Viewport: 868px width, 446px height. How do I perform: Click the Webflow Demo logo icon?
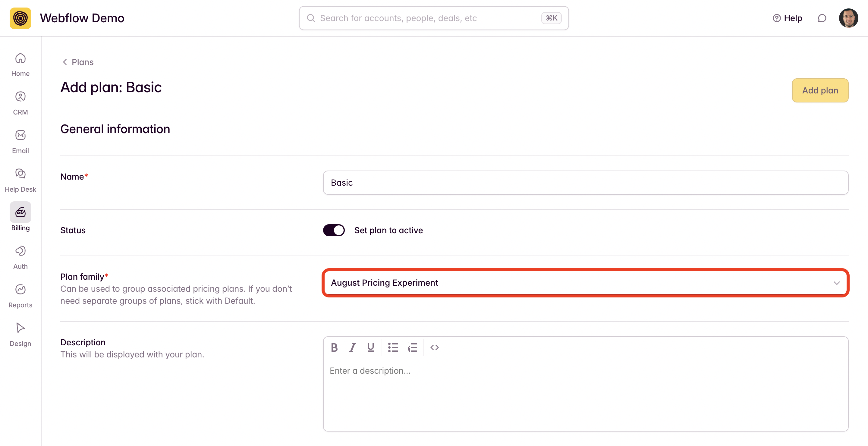(x=20, y=18)
